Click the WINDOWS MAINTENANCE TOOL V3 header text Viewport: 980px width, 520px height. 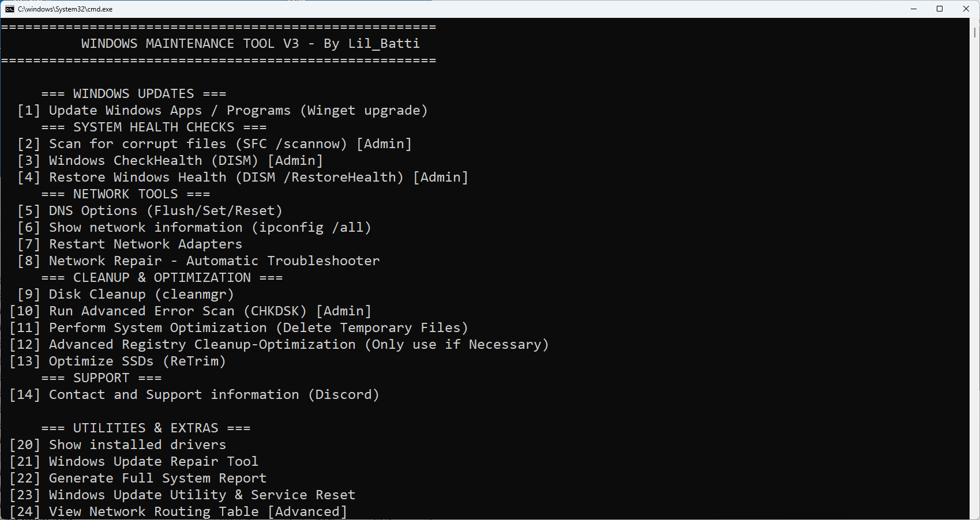pyautogui.click(x=250, y=44)
